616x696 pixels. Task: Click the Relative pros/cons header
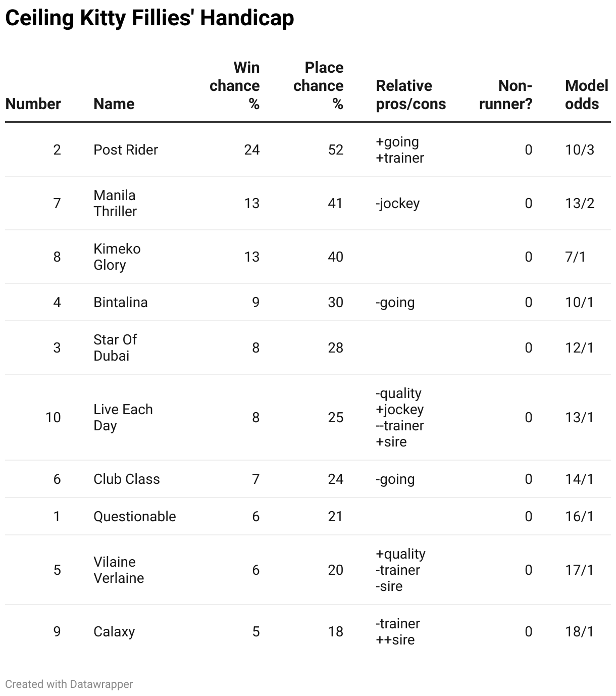[x=411, y=94]
